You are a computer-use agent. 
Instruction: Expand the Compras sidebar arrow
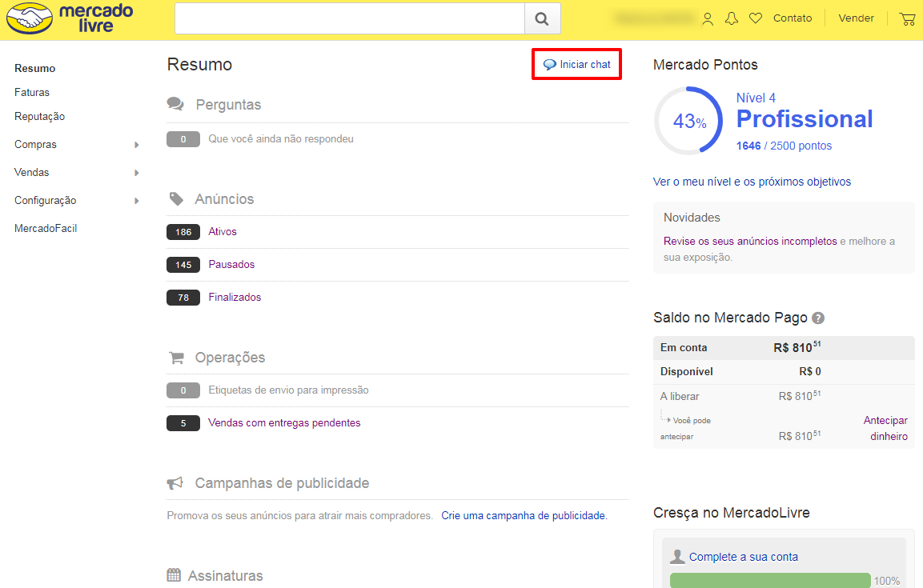click(x=137, y=145)
